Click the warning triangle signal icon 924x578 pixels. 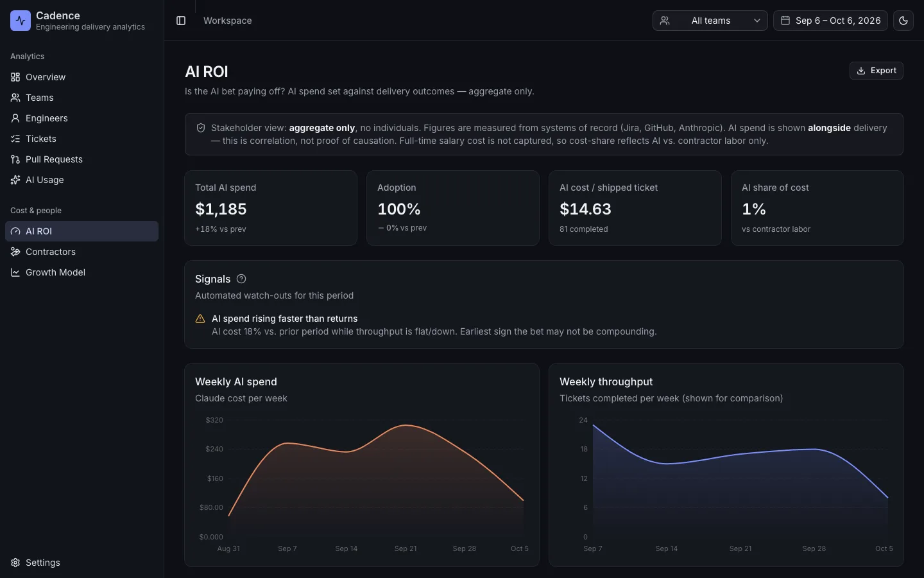pos(200,319)
